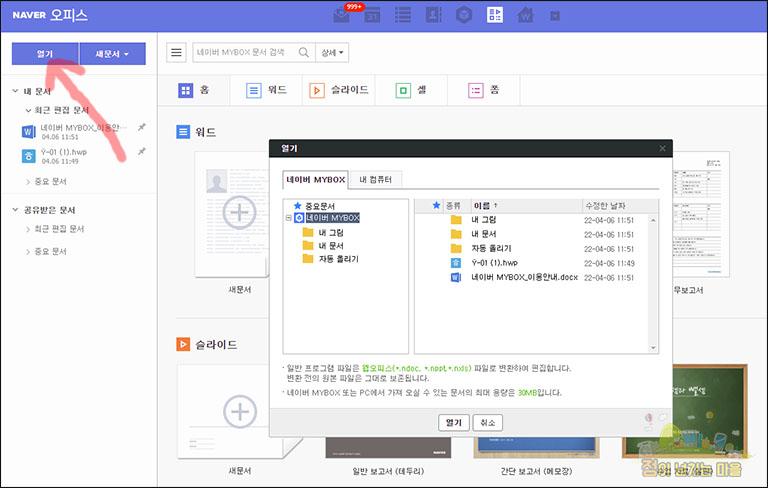Viewport: 768px width, 488px height.
Task: Select 자동 올리기 row in file list
Action: 531,248
